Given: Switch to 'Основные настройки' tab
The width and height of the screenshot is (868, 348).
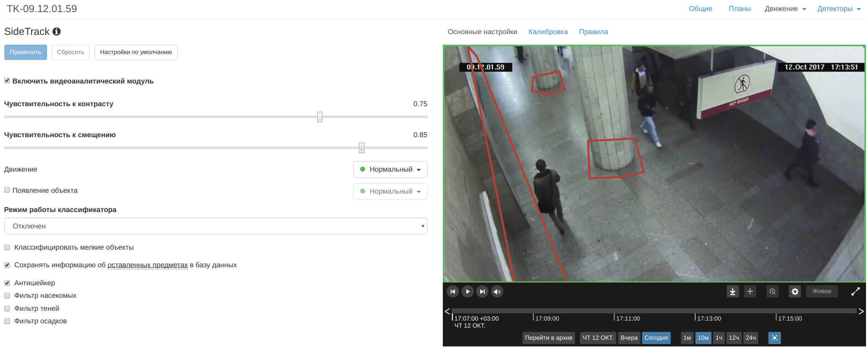Looking at the screenshot, I should (482, 32).
